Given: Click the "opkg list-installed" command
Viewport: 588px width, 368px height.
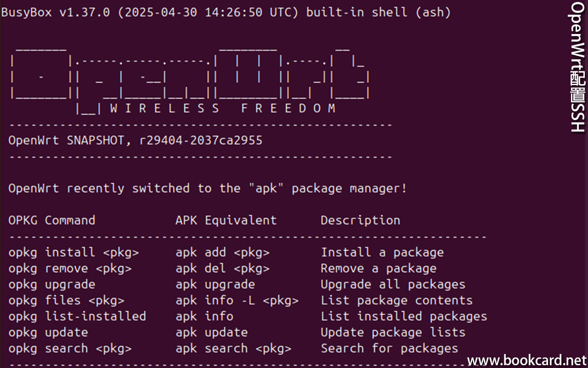Looking at the screenshot, I should click(x=77, y=316).
